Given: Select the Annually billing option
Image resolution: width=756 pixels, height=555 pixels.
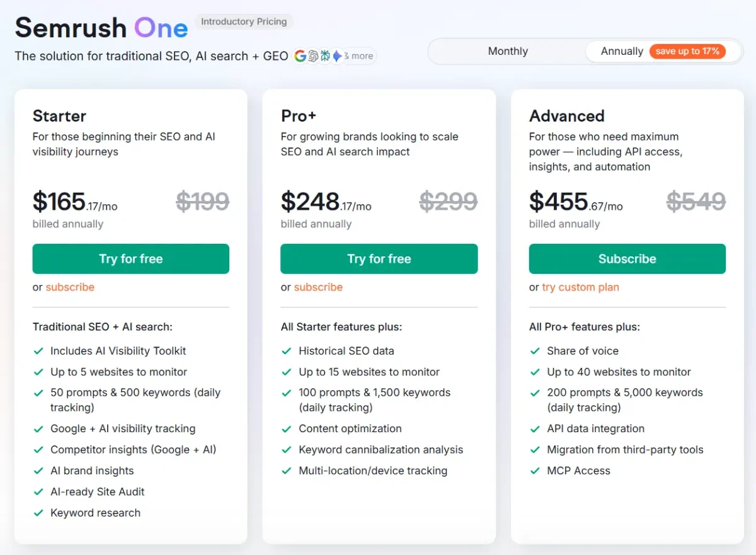Looking at the screenshot, I should click(x=622, y=51).
